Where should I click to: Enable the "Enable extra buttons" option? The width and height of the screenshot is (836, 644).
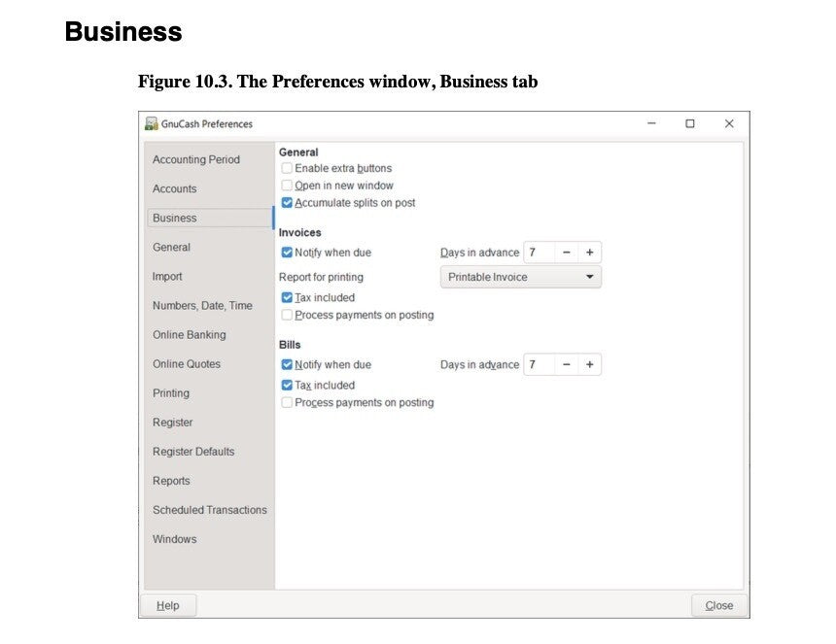(287, 168)
